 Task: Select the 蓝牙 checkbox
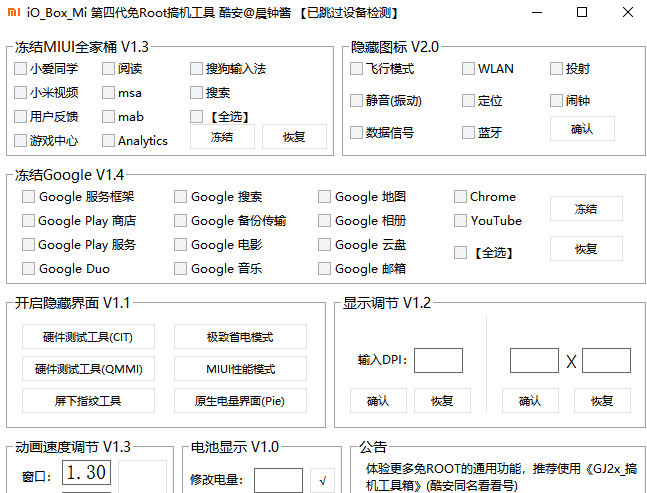(468, 132)
